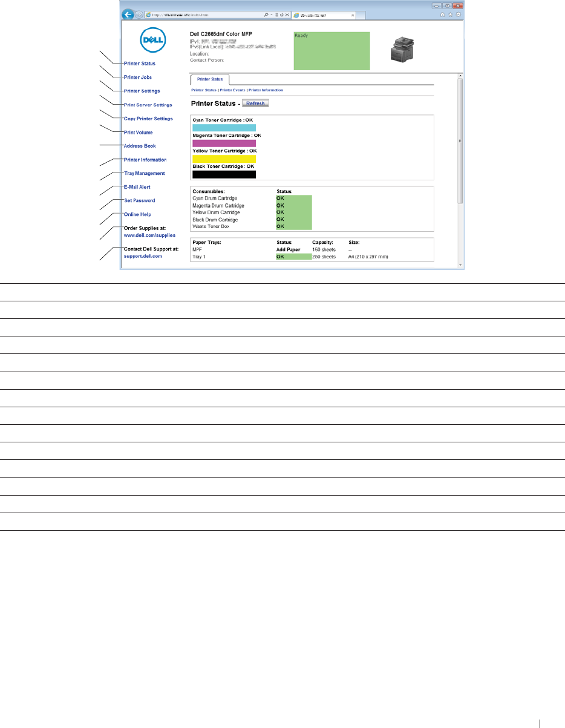This screenshot has height=728, width=565.
Task: Click the black toner level bar
Action: click(224, 174)
